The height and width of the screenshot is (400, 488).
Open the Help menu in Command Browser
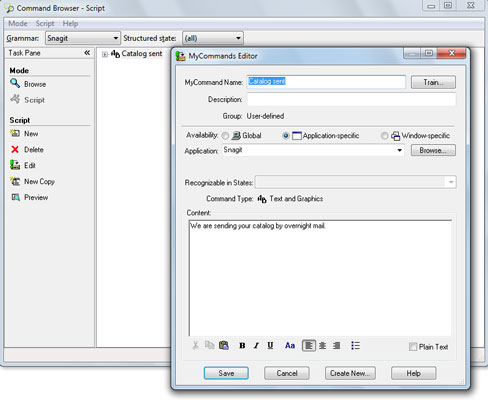(70, 24)
